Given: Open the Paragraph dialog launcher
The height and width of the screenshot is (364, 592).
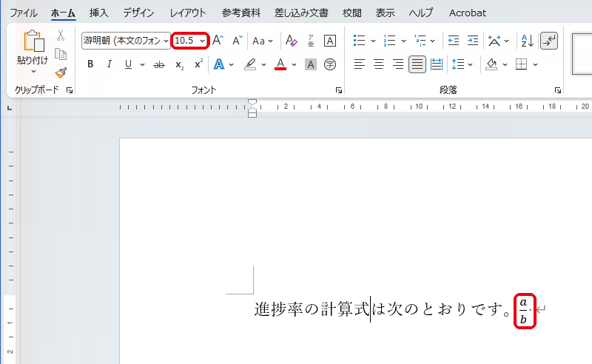Looking at the screenshot, I should 558,90.
